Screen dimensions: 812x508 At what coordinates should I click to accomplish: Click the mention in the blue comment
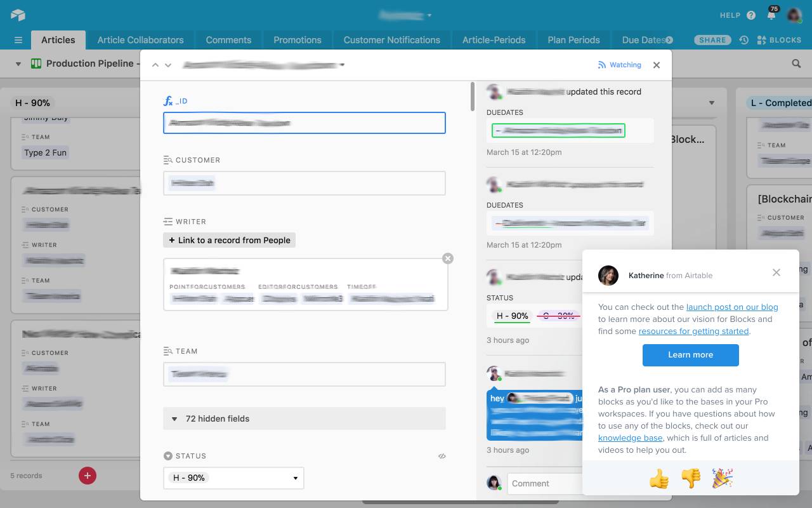(x=540, y=398)
